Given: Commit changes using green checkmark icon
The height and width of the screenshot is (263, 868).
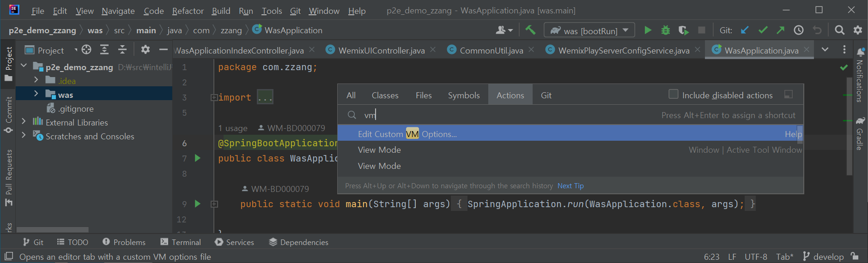Looking at the screenshot, I should click(763, 30).
